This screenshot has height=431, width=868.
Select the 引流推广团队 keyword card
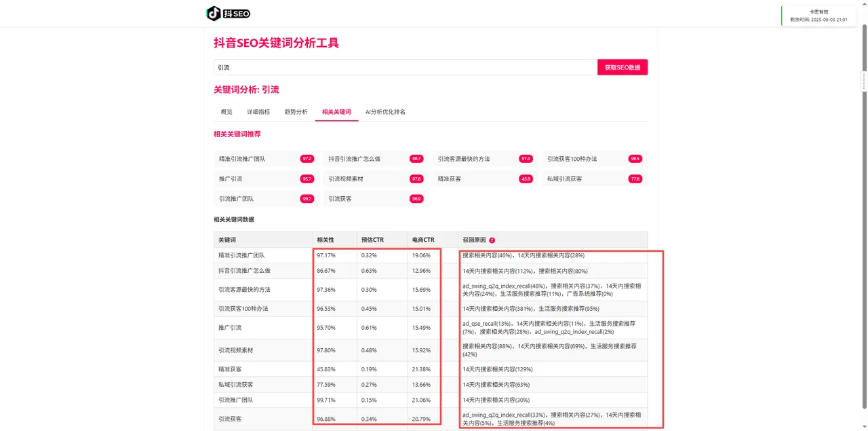pyautogui.click(x=266, y=199)
